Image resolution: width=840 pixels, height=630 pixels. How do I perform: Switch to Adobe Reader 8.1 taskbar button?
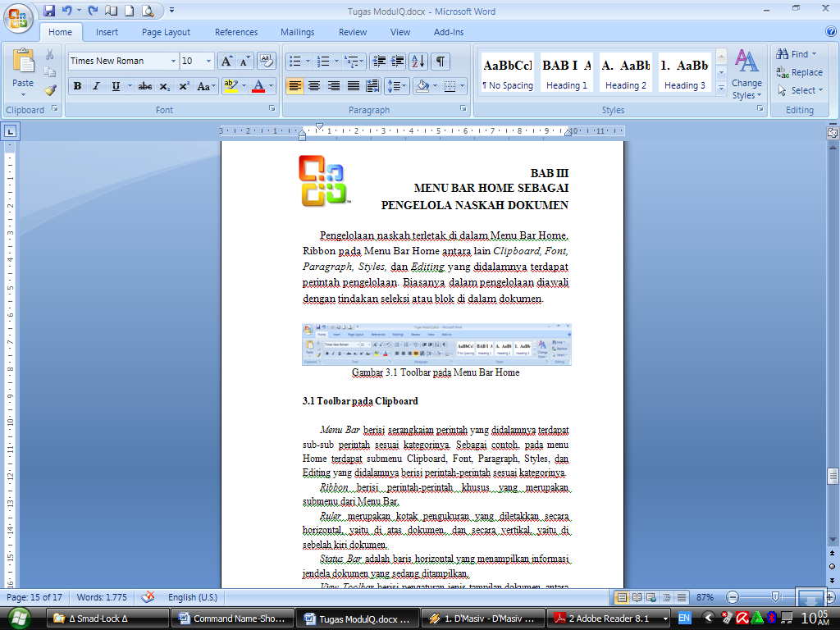[610, 619]
